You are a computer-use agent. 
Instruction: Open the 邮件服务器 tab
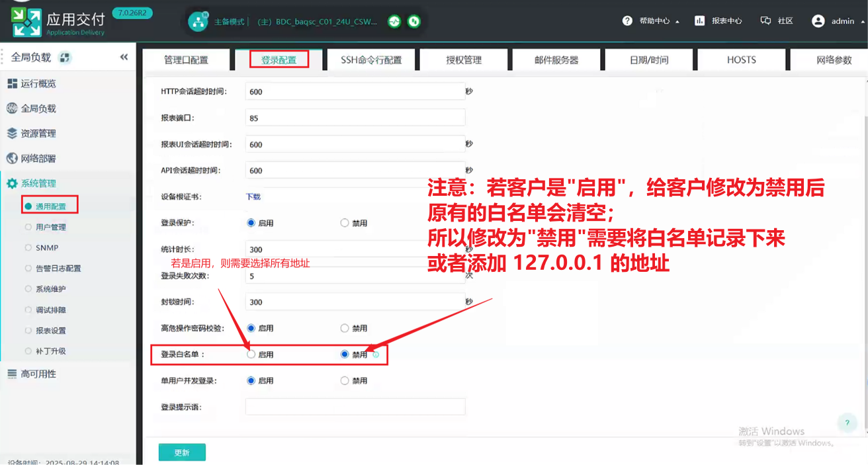point(556,60)
